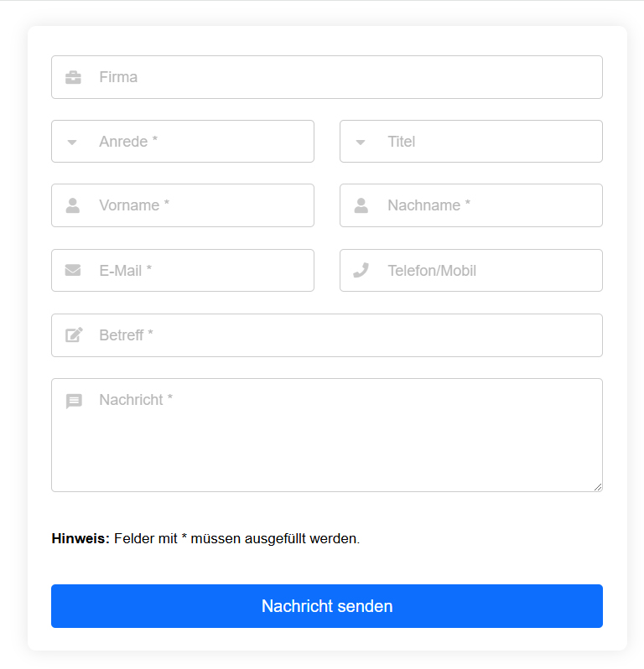Open the Anrede dropdown arrow
This screenshot has width=644, height=669.
tap(72, 142)
